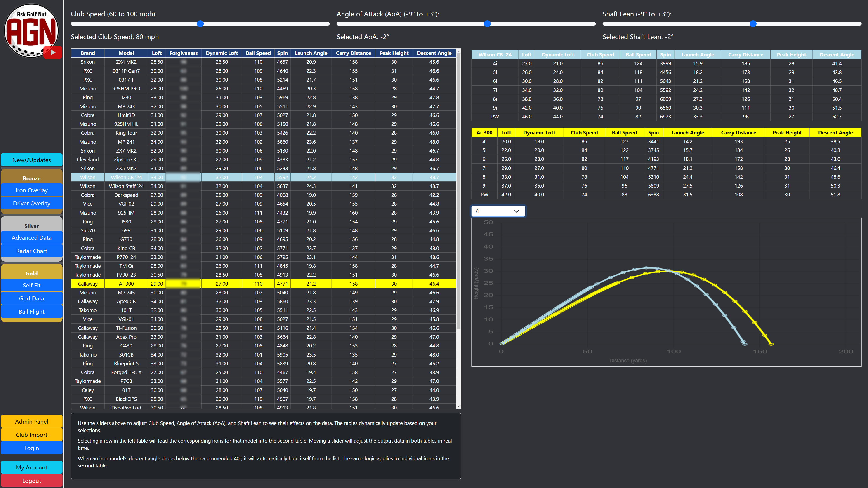Viewport: 868px width, 488px height.
Task: Open the Self Fit page
Action: coord(31,285)
